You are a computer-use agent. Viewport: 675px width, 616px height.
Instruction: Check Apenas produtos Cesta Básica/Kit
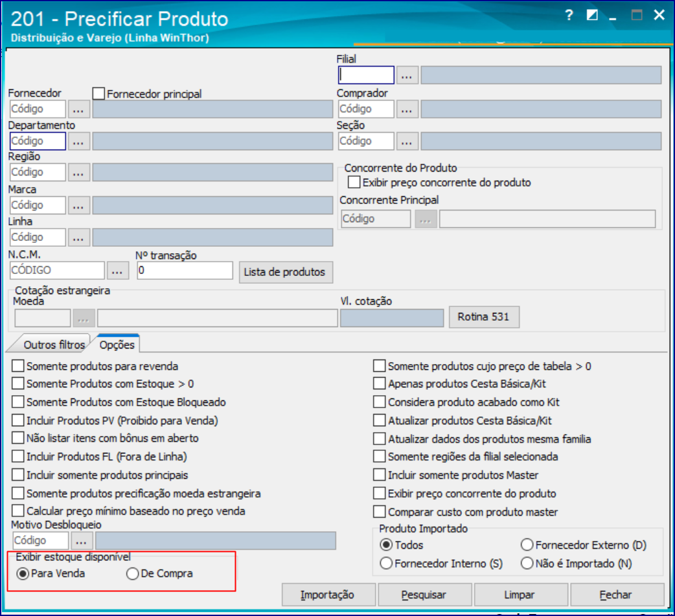point(379,383)
